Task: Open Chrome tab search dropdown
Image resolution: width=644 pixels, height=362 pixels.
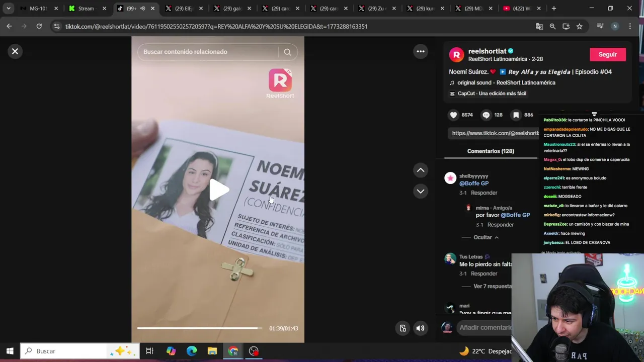Action: (9, 9)
